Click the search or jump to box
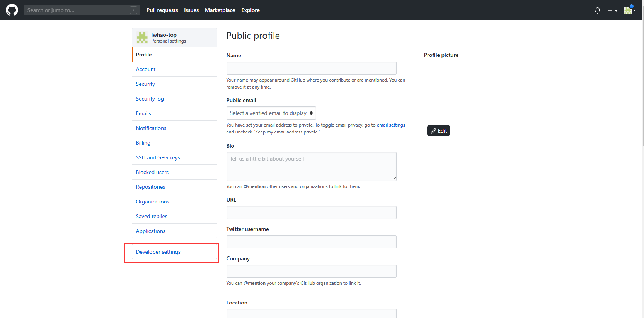 pyautogui.click(x=77, y=10)
